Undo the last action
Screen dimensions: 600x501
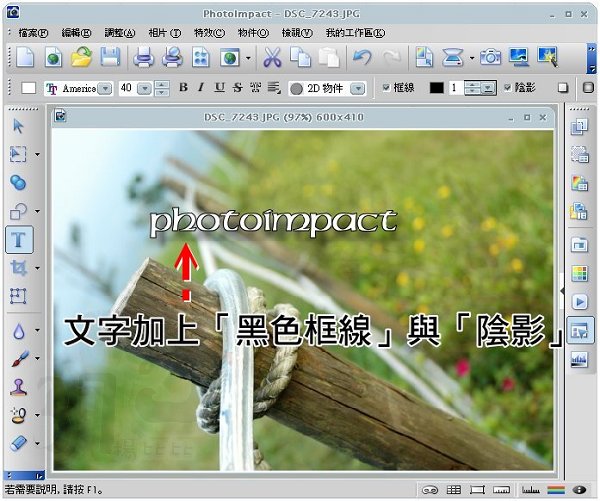(361, 58)
